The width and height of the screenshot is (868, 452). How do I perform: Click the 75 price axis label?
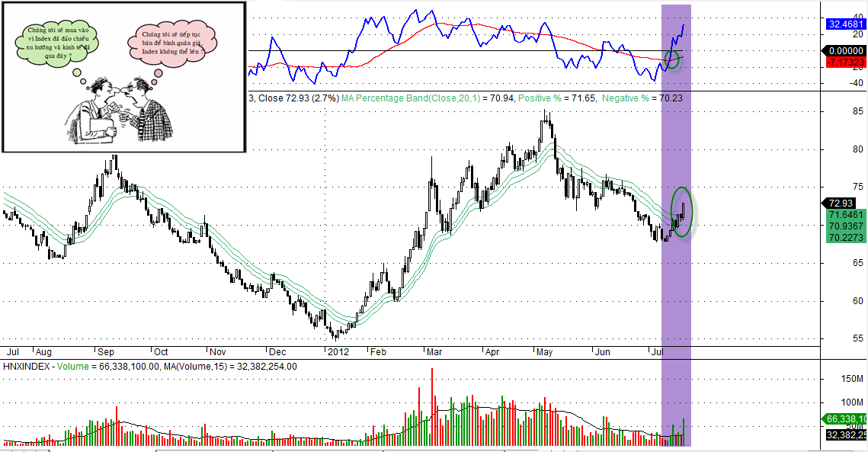[857, 187]
